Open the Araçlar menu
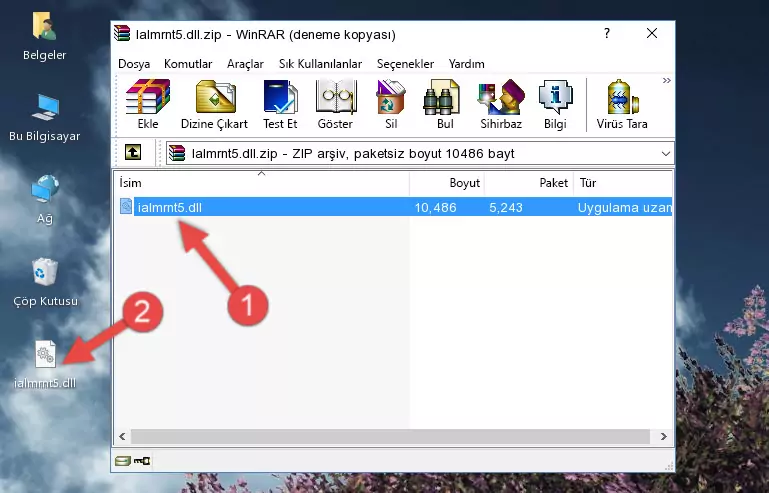 [x=245, y=64]
